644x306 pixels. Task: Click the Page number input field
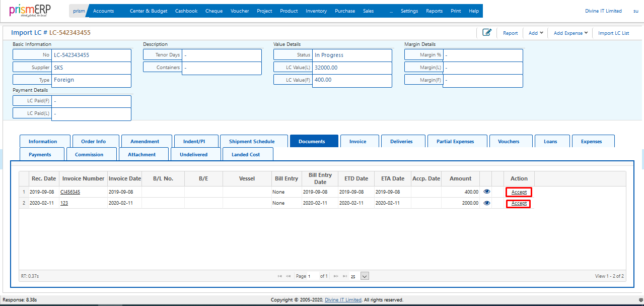[x=312, y=276]
